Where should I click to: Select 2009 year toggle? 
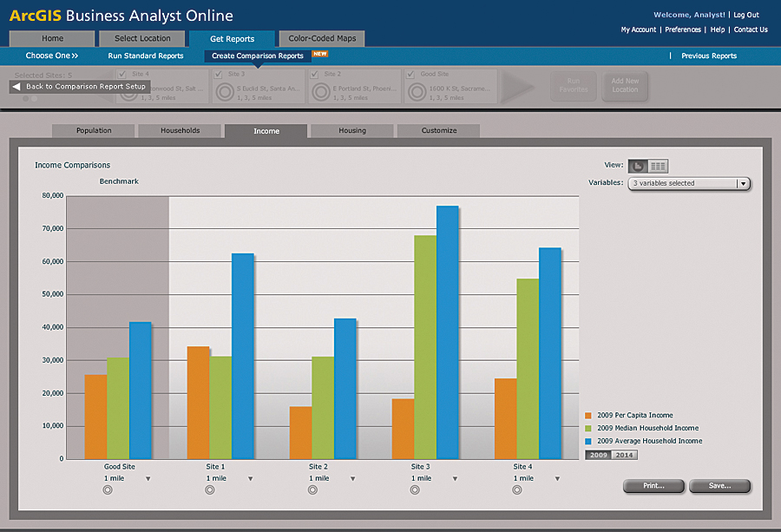598,455
